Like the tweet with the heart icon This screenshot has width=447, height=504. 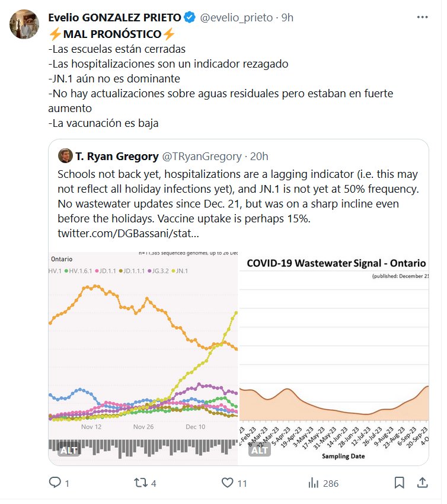pos(227,483)
